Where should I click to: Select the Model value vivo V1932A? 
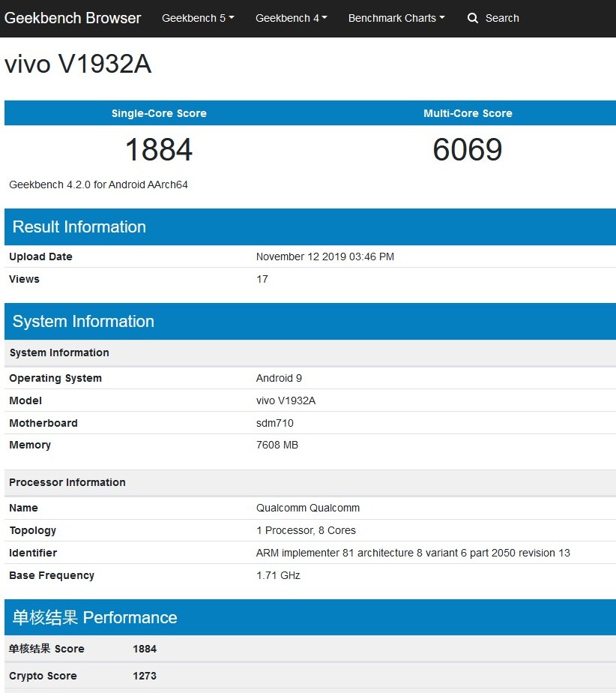point(286,400)
